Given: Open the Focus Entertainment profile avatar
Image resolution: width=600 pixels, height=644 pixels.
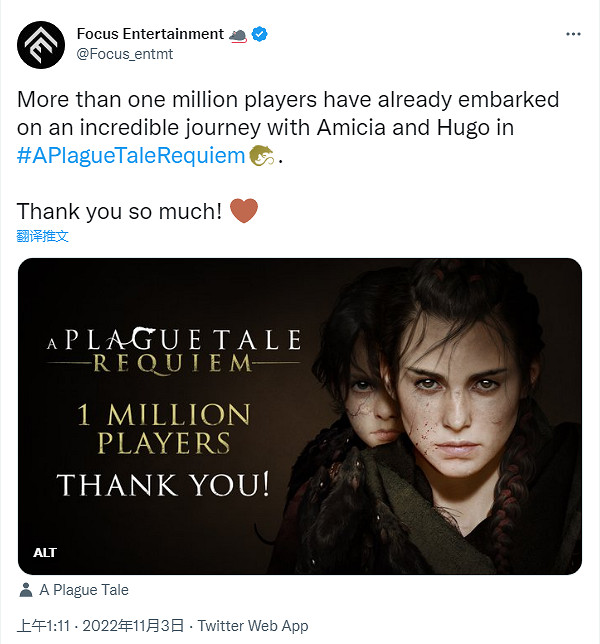Looking at the screenshot, I should [42, 43].
